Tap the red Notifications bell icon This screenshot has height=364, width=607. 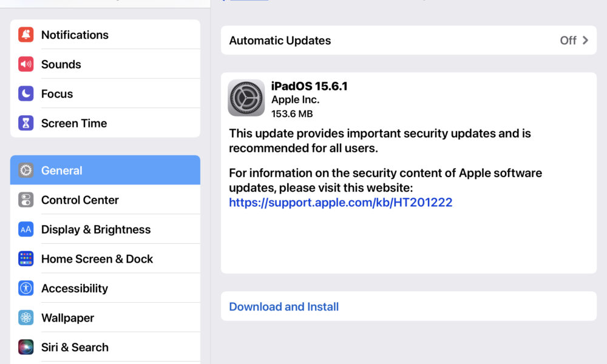pos(26,35)
